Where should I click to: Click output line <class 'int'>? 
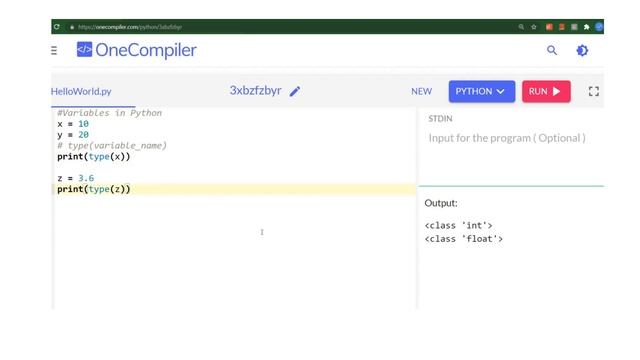(x=458, y=225)
